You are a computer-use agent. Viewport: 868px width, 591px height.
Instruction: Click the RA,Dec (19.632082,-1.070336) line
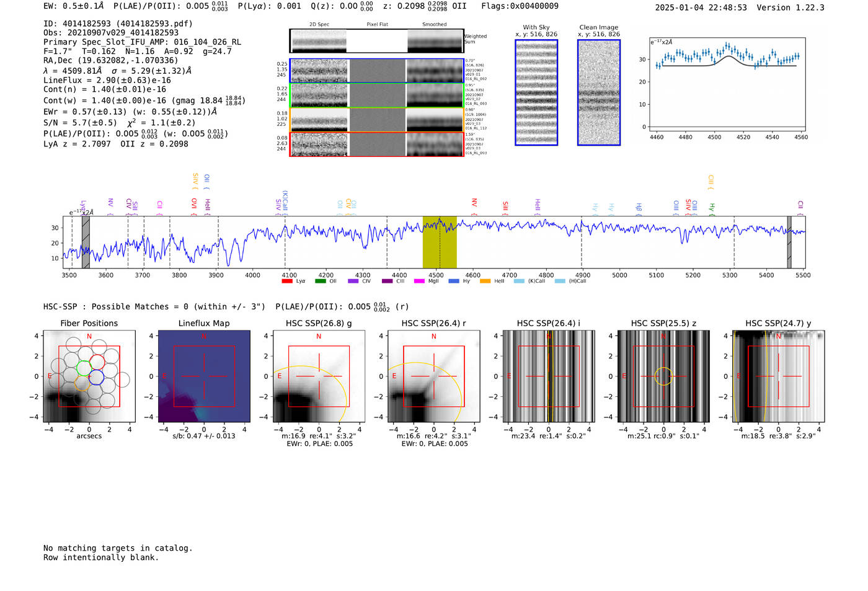coord(110,60)
